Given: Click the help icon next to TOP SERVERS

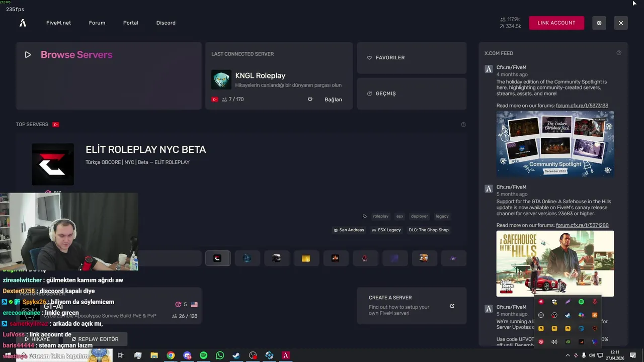Looking at the screenshot, I should click(x=463, y=124).
